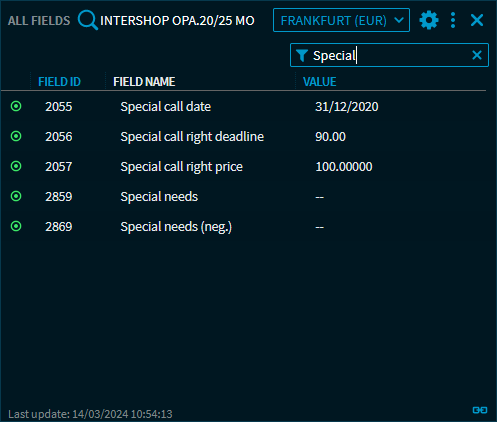Sort by the VALUE column header

319,82
